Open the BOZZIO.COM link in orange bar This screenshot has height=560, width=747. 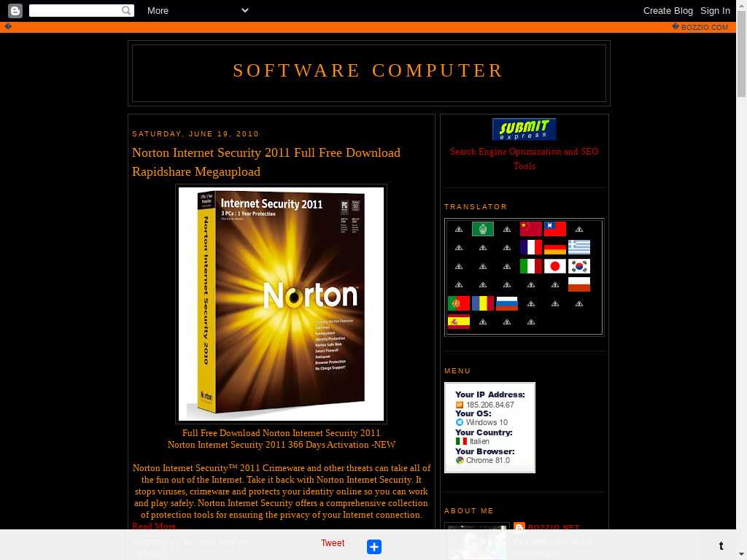[x=705, y=27]
